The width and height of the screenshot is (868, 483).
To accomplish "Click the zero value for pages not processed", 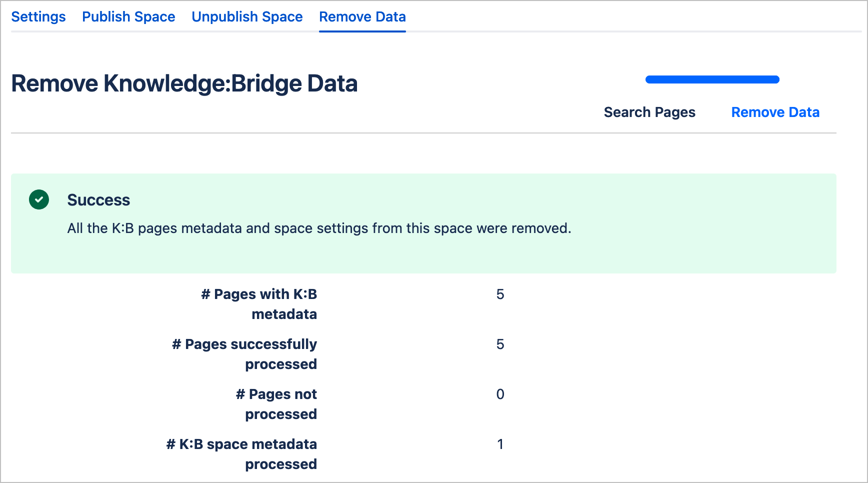I will pos(500,394).
